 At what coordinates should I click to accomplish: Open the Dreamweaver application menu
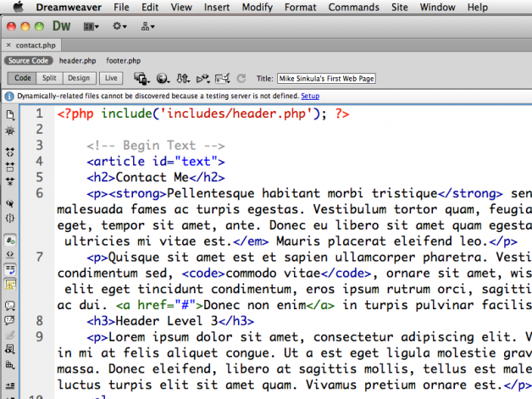pos(69,7)
